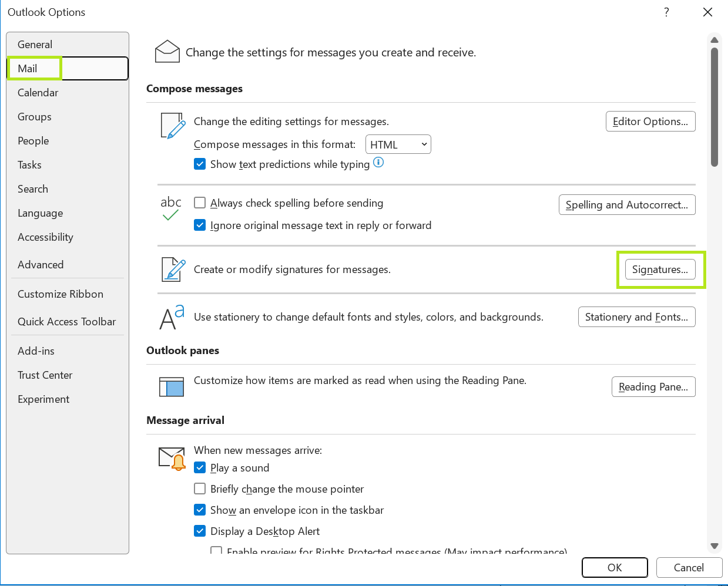Open the Trust Center category
This screenshot has height=586, width=728.
pyautogui.click(x=68, y=375)
